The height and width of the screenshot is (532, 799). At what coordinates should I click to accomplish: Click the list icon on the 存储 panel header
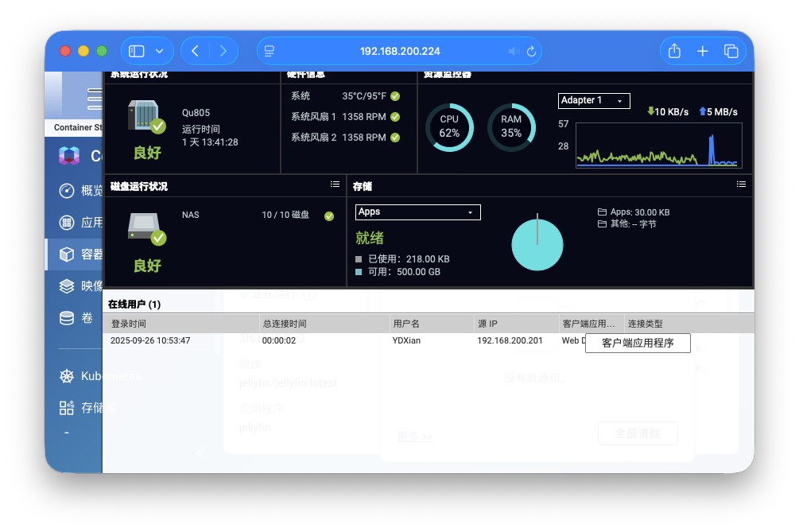click(741, 185)
